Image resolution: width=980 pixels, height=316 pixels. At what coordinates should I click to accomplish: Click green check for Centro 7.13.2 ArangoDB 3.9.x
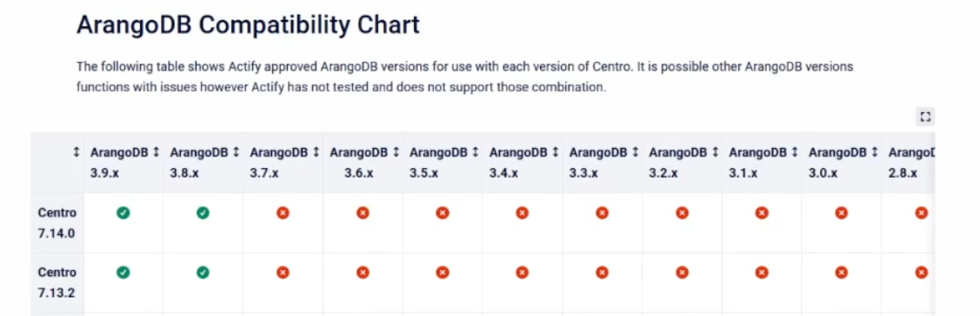pyautogui.click(x=123, y=272)
